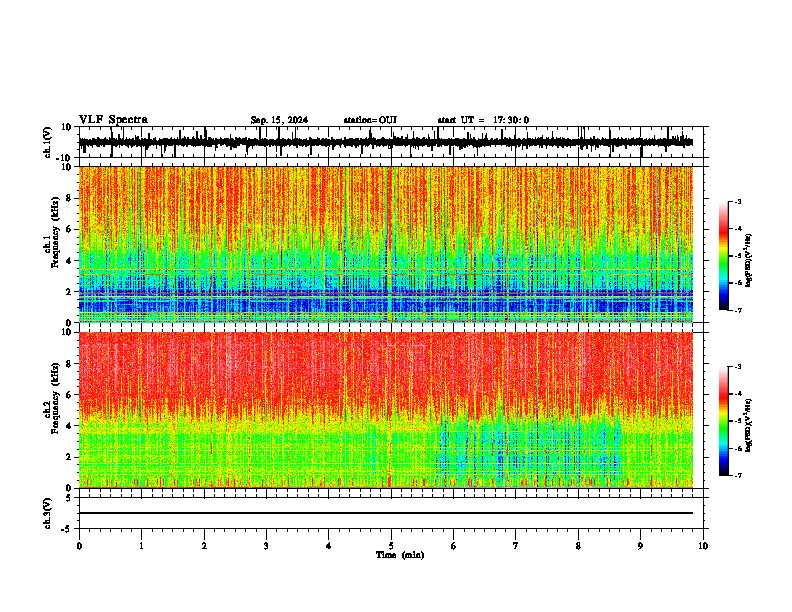The height and width of the screenshot is (612, 792).
Task: Click the ch.1 spectrogram color bar
Action: coord(724,256)
